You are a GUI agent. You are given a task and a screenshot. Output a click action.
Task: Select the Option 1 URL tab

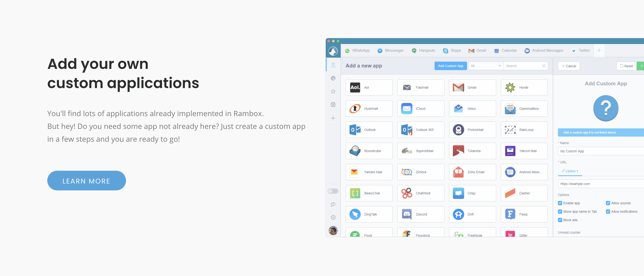point(570,171)
